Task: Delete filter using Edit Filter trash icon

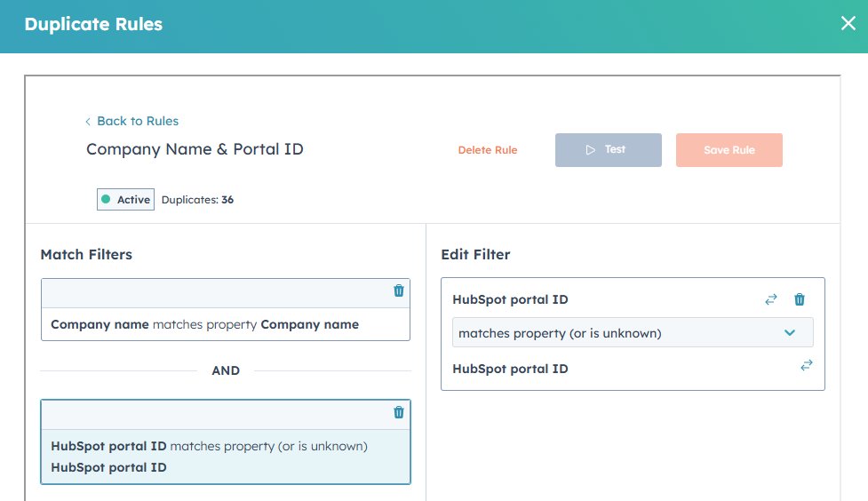Action: [x=800, y=299]
